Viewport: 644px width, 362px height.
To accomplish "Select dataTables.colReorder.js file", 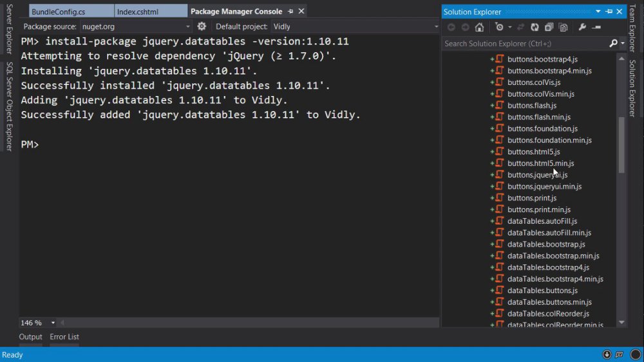I will 548,314.
